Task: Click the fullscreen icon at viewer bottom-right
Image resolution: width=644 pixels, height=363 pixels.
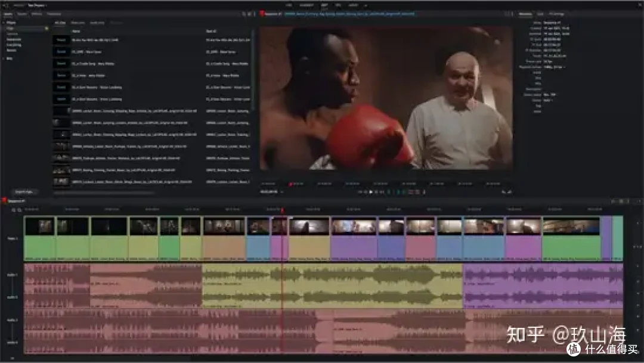Action: pyautogui.click(x=510, y=192)
